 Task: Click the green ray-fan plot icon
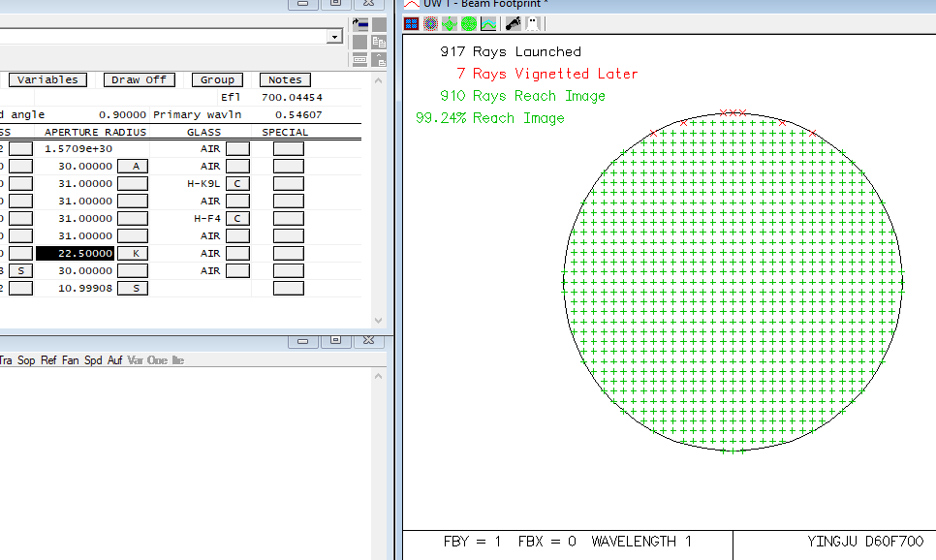450,24
